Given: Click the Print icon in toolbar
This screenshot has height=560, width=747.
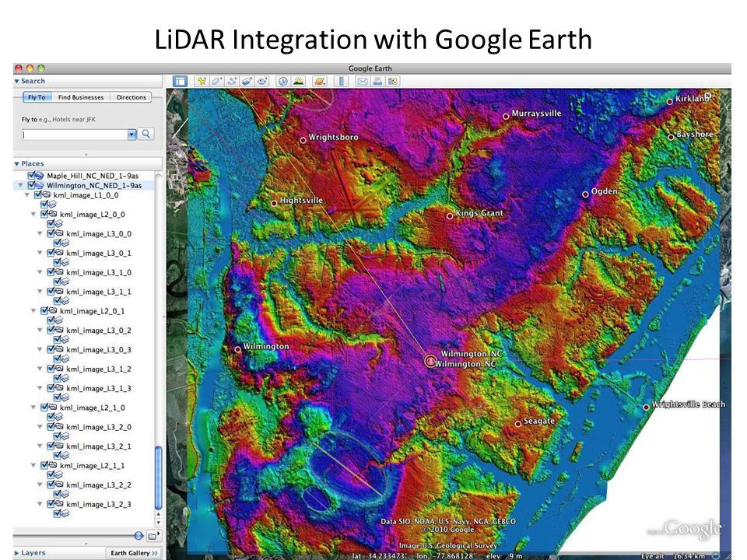Looking at the screenshot, I should tap(377, 82).
